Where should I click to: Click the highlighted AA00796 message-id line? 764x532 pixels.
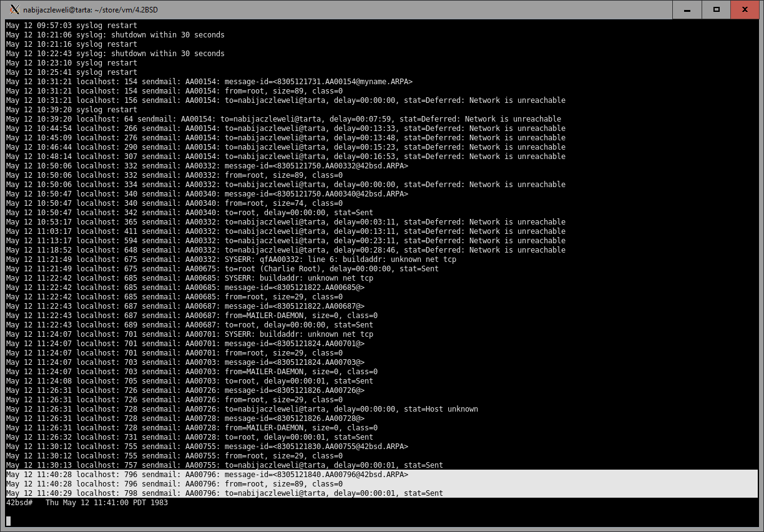(x=207, y=475)
